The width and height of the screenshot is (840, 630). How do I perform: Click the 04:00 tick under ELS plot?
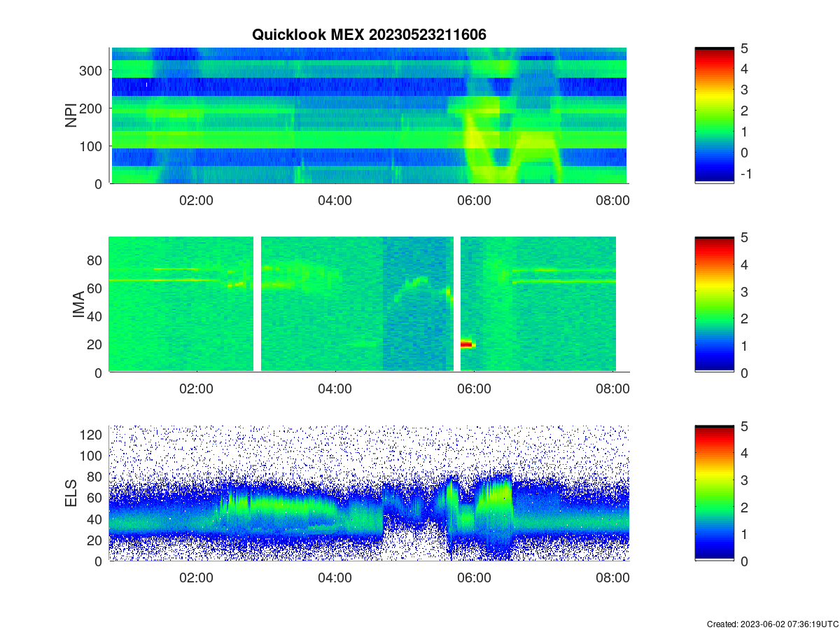point(335,578)
